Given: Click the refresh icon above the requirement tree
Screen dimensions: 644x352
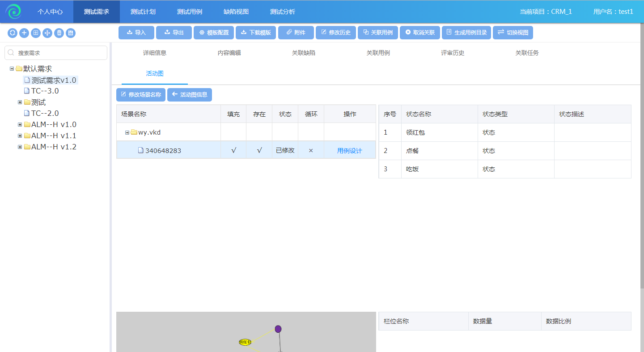Looking at the screenshot, I should point(13,33).
